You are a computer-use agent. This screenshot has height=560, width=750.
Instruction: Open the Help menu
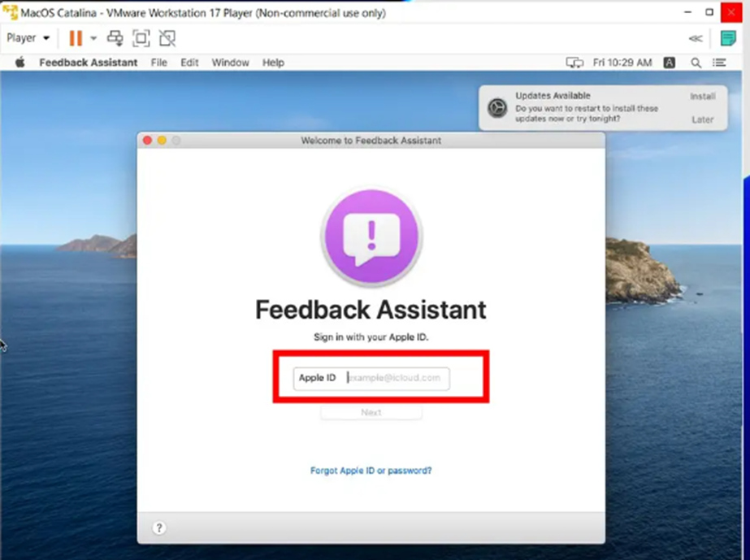(273, 63)
